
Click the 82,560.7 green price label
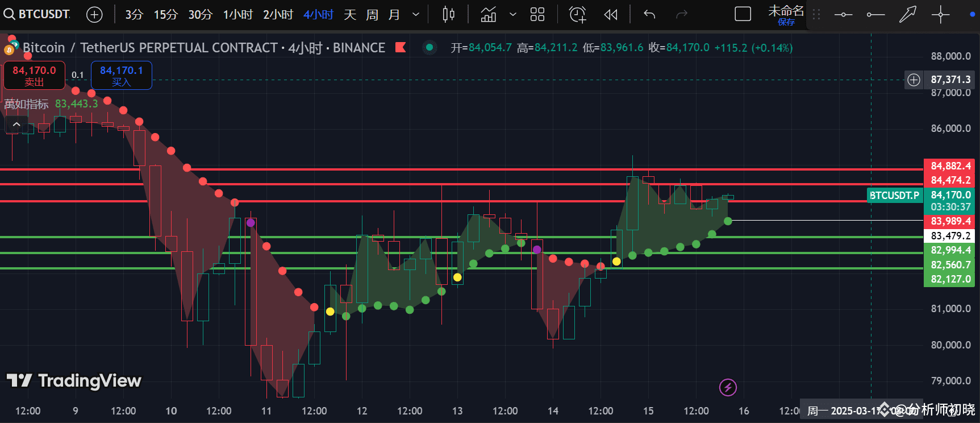(949, 265)
